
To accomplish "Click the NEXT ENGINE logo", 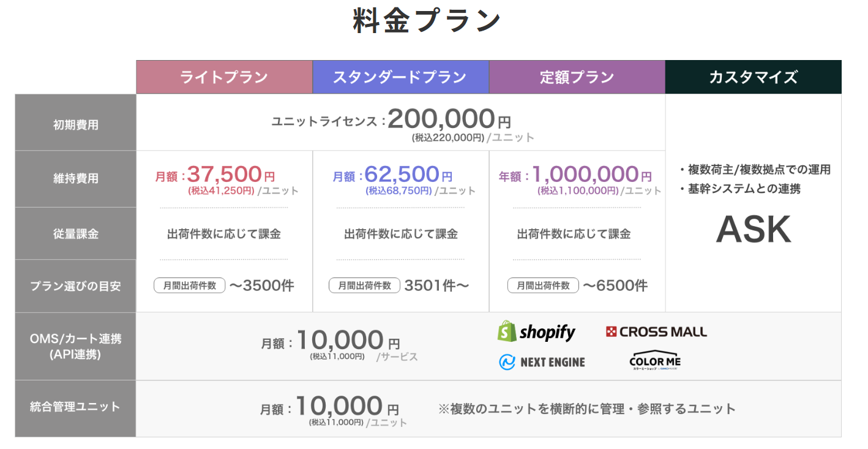I will point(542,362).
